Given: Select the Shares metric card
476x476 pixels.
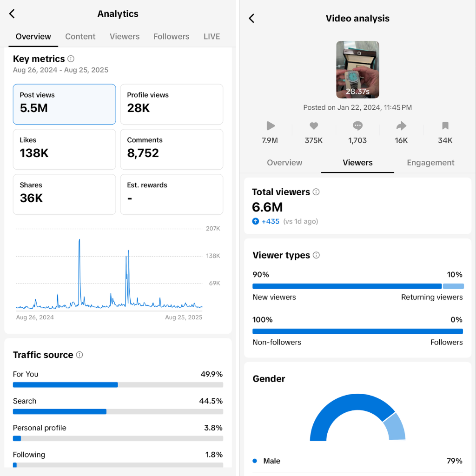Looking at the screenshot, I should click(64, 194).
